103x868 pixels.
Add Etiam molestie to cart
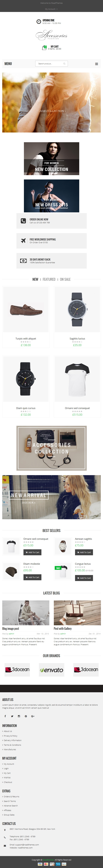(32, 577)
